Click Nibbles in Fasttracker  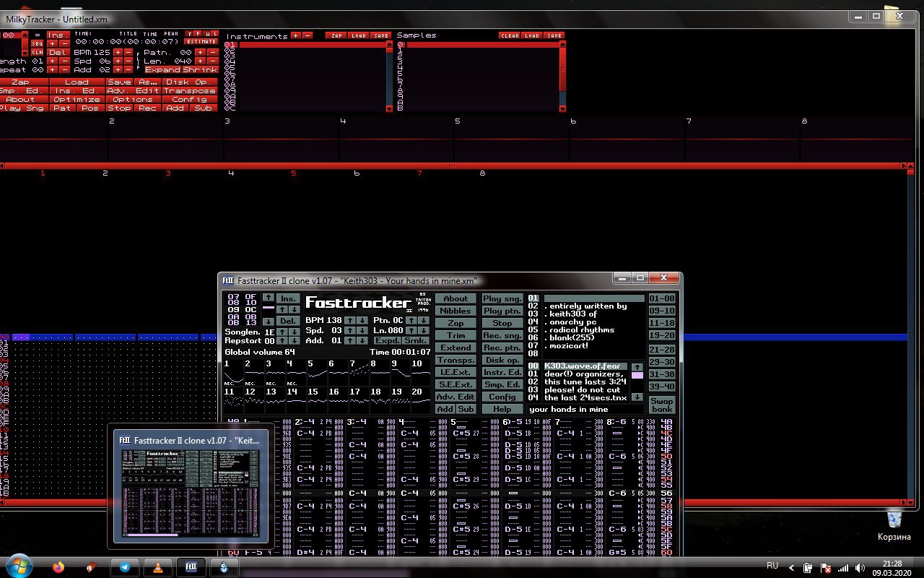pos(456,311)
